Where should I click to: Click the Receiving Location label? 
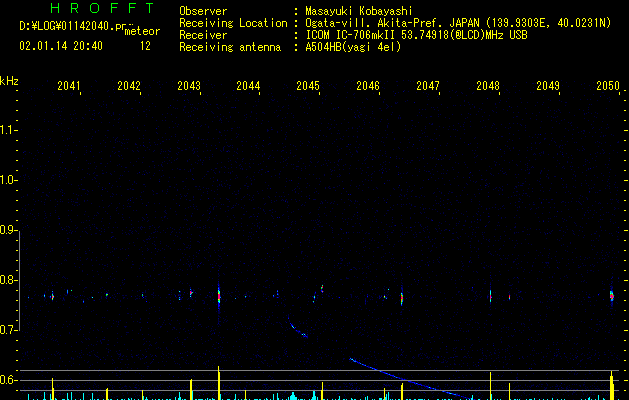[233, 23]
